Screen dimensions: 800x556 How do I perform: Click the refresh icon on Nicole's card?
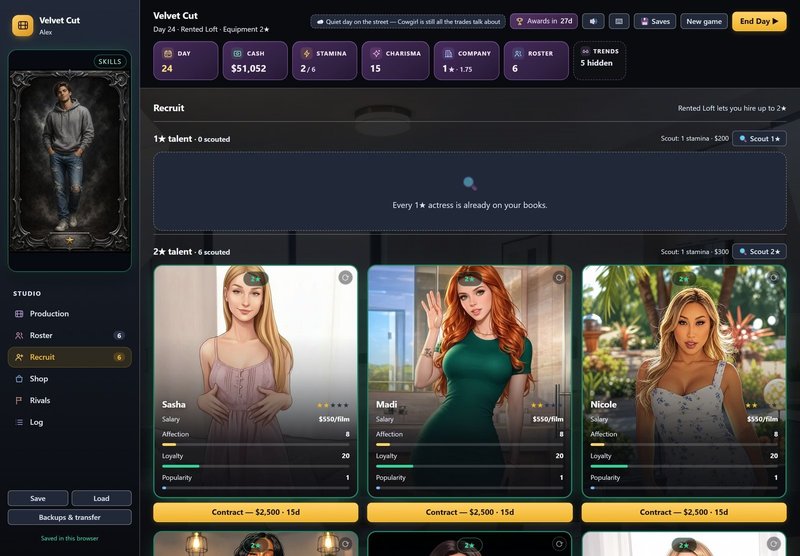click(773, 277)
